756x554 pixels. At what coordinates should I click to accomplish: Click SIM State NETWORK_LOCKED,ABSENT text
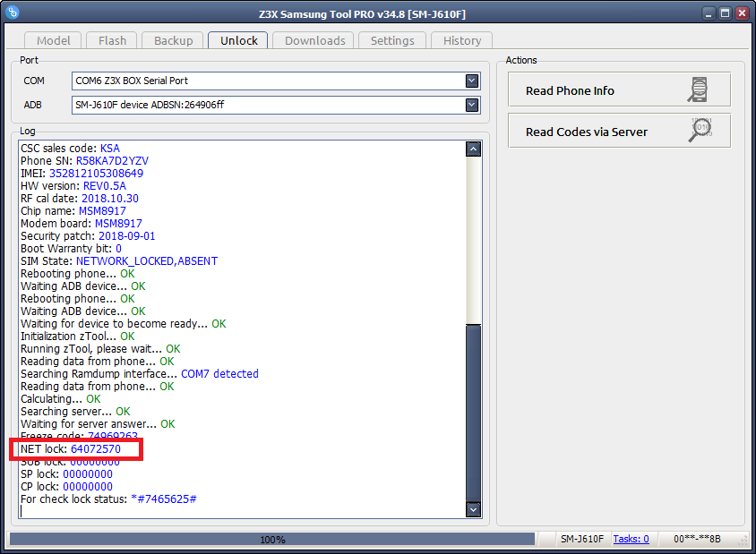147,261
